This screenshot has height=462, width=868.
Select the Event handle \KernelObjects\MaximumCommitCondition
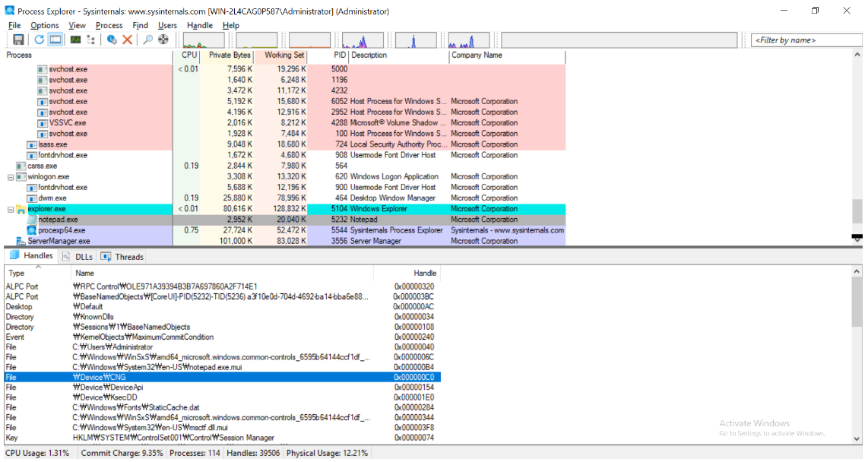[x=223, y=337]
